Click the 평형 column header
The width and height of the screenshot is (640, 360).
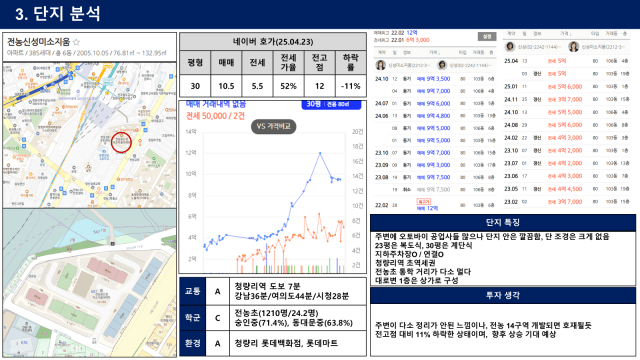(195, 62)
